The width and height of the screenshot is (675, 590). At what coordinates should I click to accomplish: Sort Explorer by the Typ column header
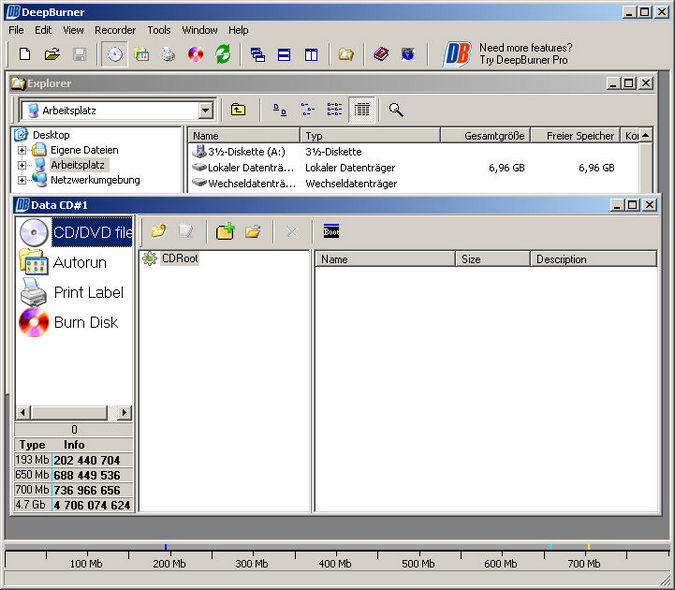pos(370,136)
